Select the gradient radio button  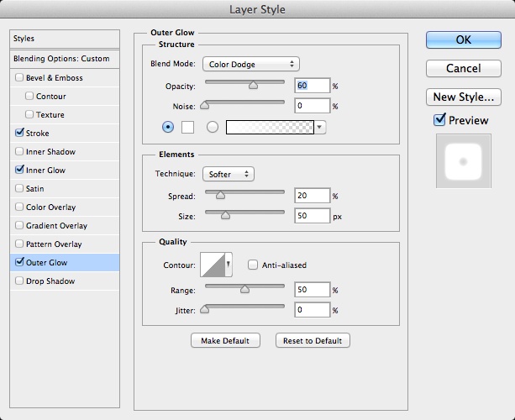(x=212, y=128)
